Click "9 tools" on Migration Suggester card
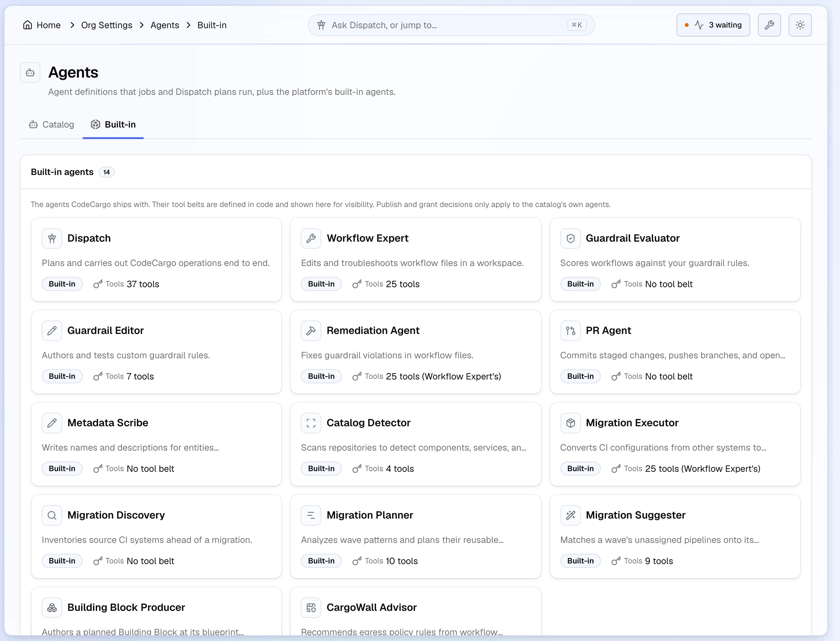Viewport: 840px width, 641px height. (659, 561)
